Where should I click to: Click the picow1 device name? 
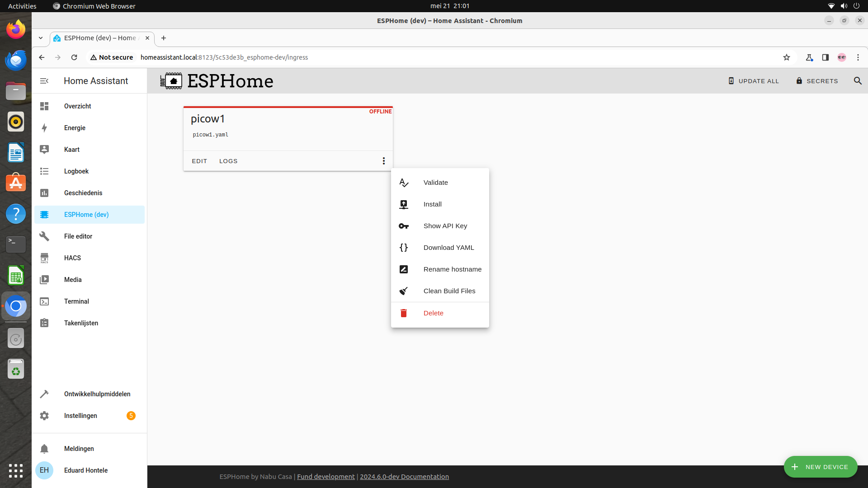click(208, 119)
